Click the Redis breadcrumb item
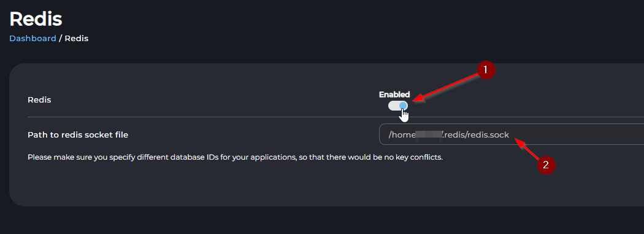The image size is (644, 234). 77,38
